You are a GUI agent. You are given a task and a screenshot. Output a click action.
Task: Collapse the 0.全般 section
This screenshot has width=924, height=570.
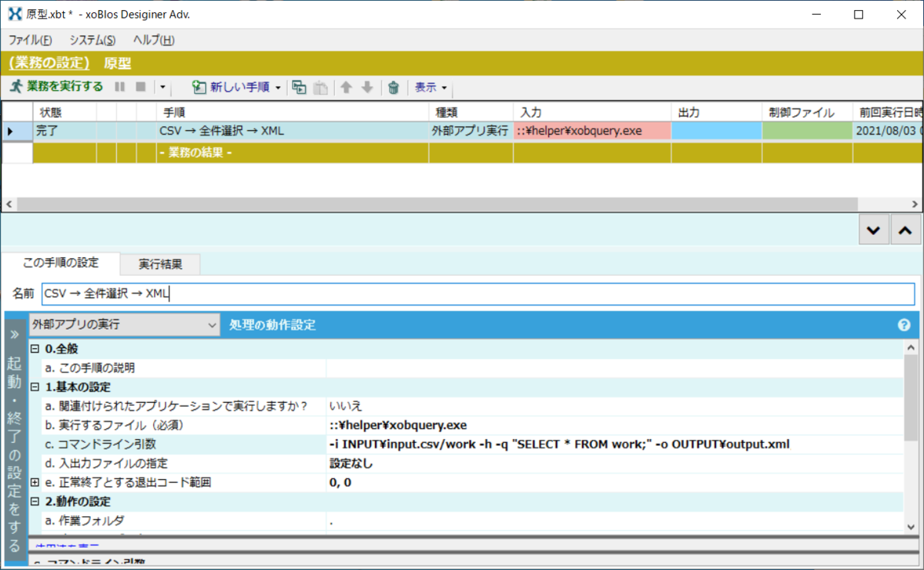[x=35, y=349]
